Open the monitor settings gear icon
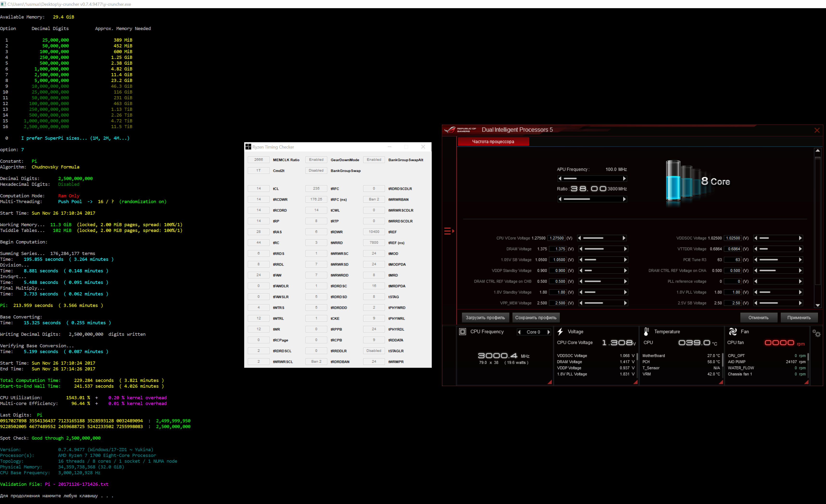This screenshot has height=504, width=826. [x=816, y=333]
